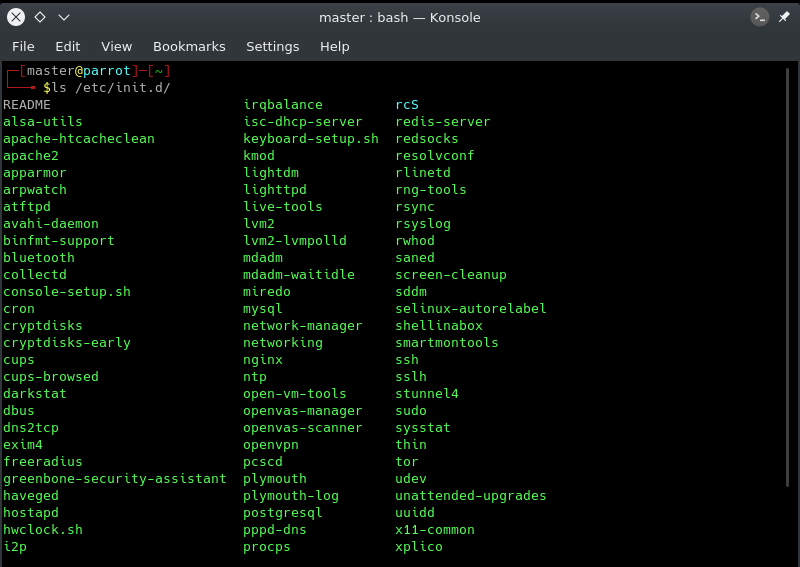Close the Konsole window
Screen dimensions: 800x567
(16, 17)
